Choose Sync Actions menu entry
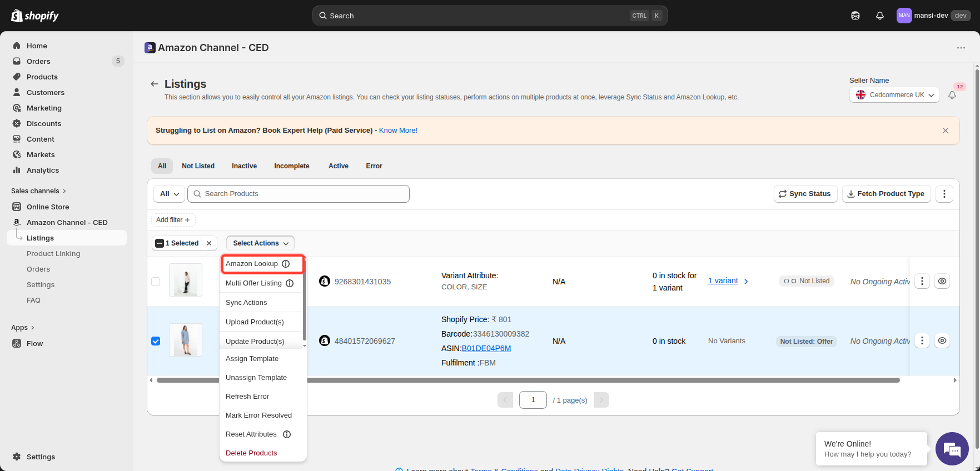The width and height of the screenshot is (980, 471). pyautogui.click(x=246, y=303)
